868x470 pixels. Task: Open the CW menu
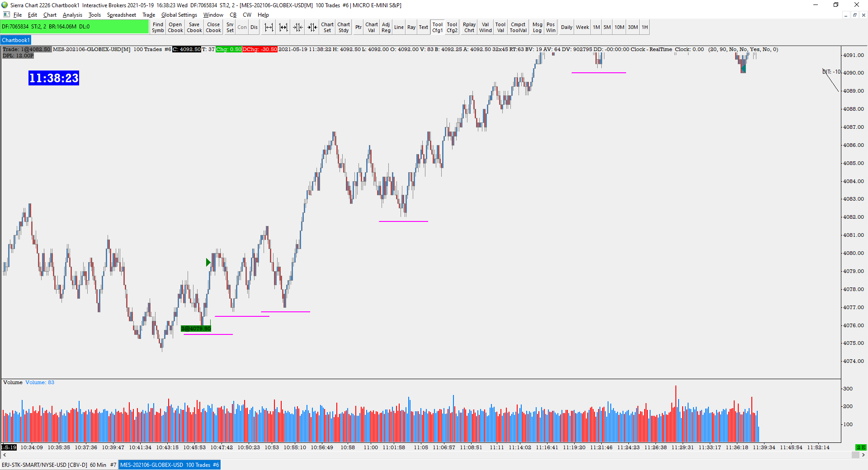click(247, 15)
